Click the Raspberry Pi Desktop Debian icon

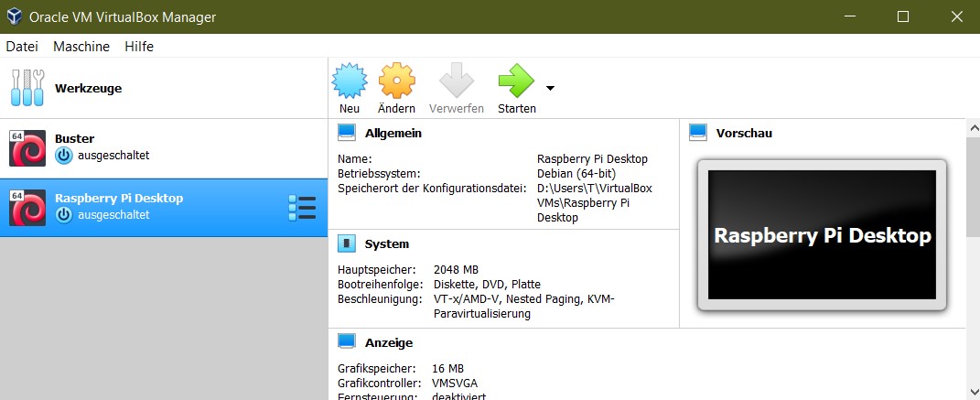27,208
